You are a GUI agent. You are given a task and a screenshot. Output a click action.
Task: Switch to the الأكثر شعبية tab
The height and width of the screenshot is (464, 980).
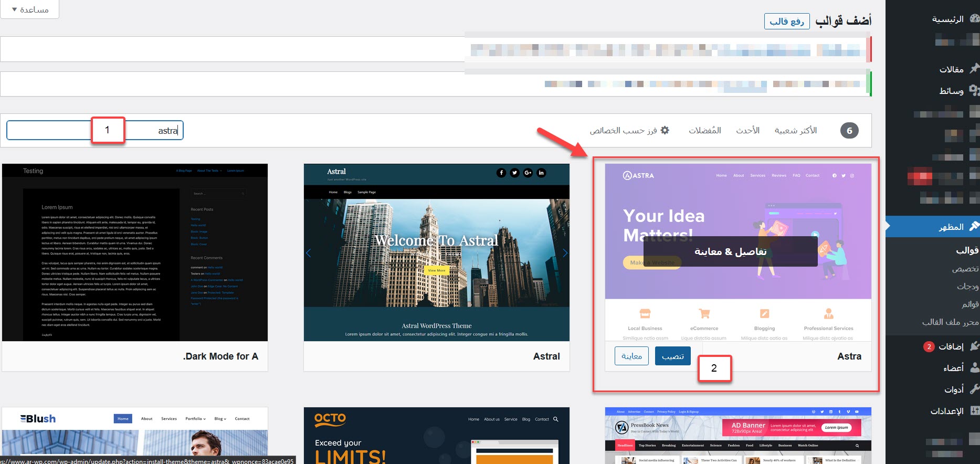click(795, 130)
